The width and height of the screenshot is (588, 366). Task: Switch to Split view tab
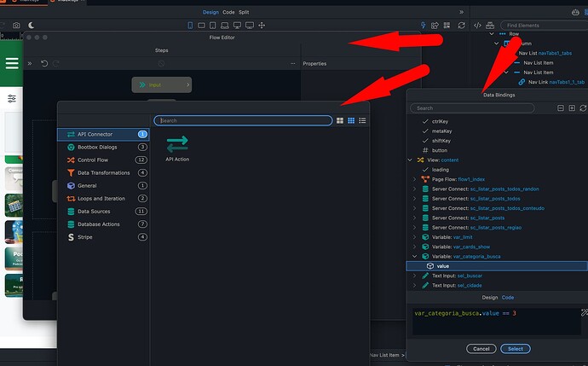point(244,12)
